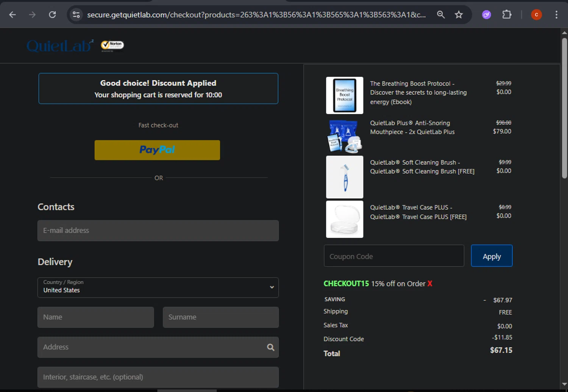The height and width of the screenshot is (392, 568).
Task: Remove CHECKOUT15 coupon with red X
Action: [x=430, y=284]
